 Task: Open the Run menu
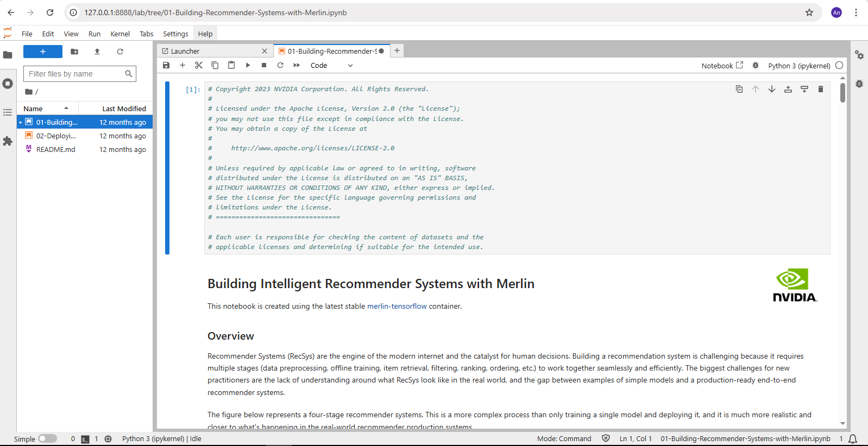tap(95, 34)
